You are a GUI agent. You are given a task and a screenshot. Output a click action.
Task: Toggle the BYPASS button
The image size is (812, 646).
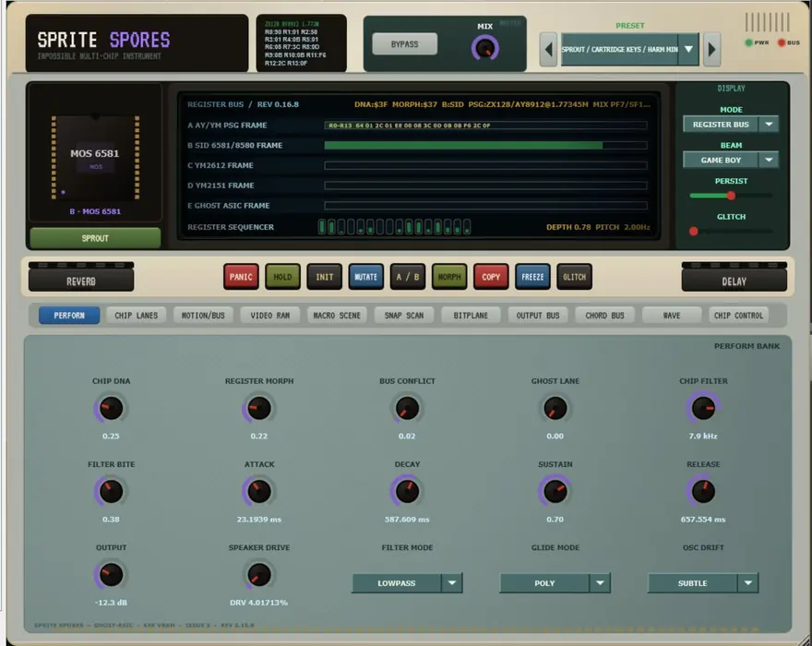[x=404, y=44]
